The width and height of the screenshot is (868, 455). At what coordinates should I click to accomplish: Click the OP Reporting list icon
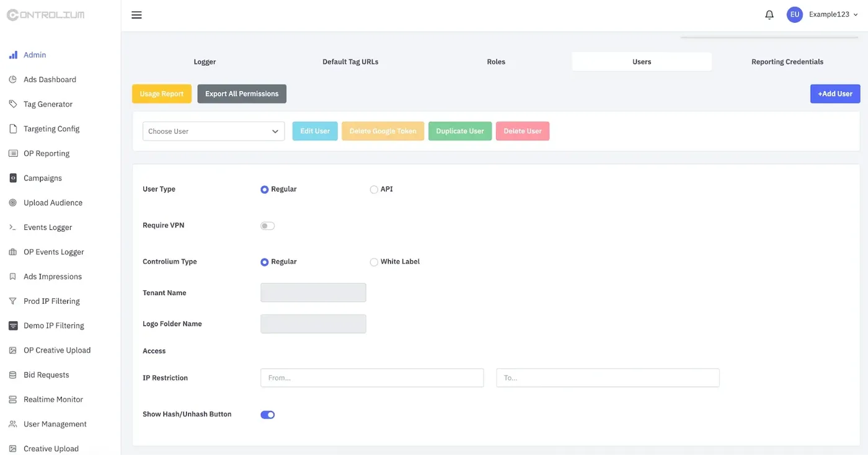coord(13,153)
